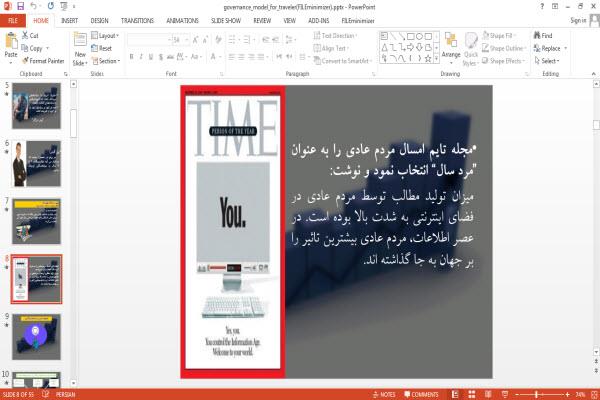Switch to the TRANSITIONS tab

(x=137, y=21)
